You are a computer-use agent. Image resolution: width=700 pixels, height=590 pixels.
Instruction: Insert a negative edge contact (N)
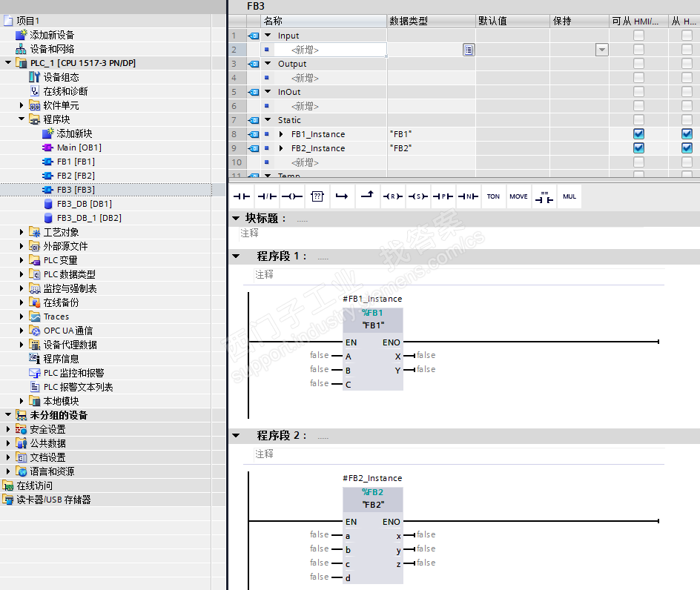(468, 196)
